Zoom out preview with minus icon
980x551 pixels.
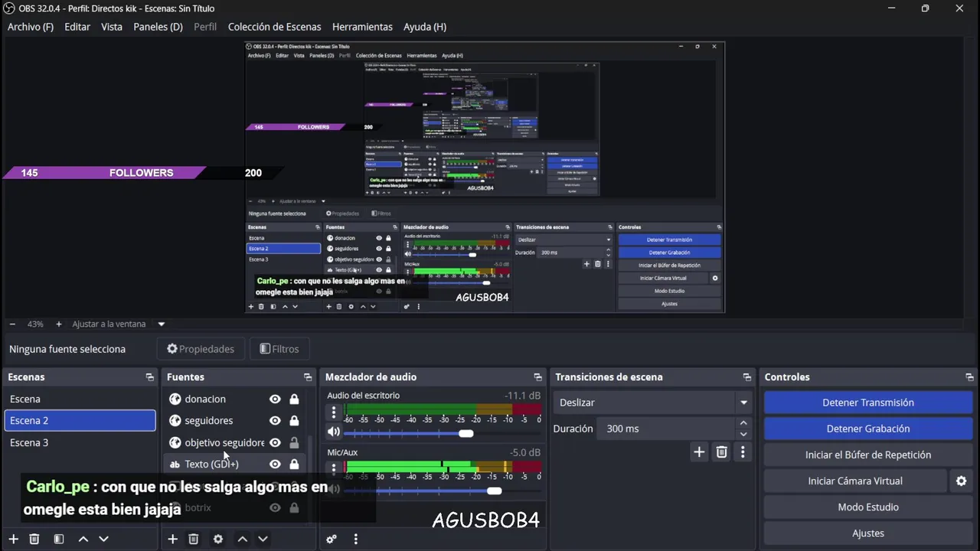12,324
